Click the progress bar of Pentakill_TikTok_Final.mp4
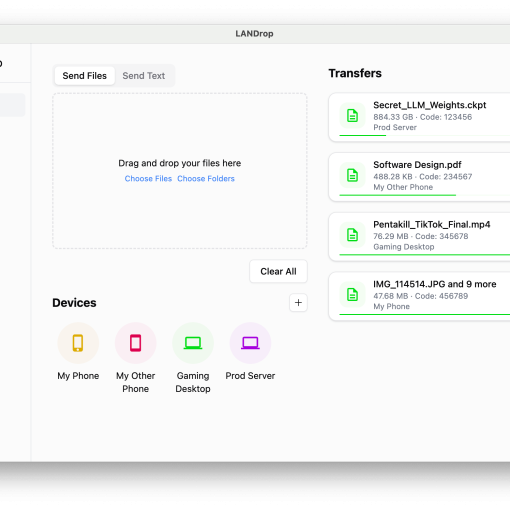The image size is (510, 510). click(x=425, y=255)
